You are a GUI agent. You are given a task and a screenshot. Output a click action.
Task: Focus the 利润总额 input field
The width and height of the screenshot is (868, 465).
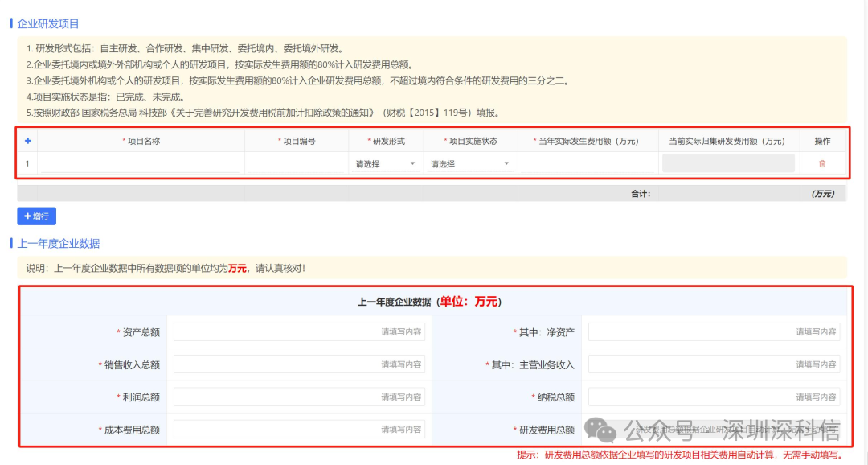pyautogui.click(x=299, y=397)
